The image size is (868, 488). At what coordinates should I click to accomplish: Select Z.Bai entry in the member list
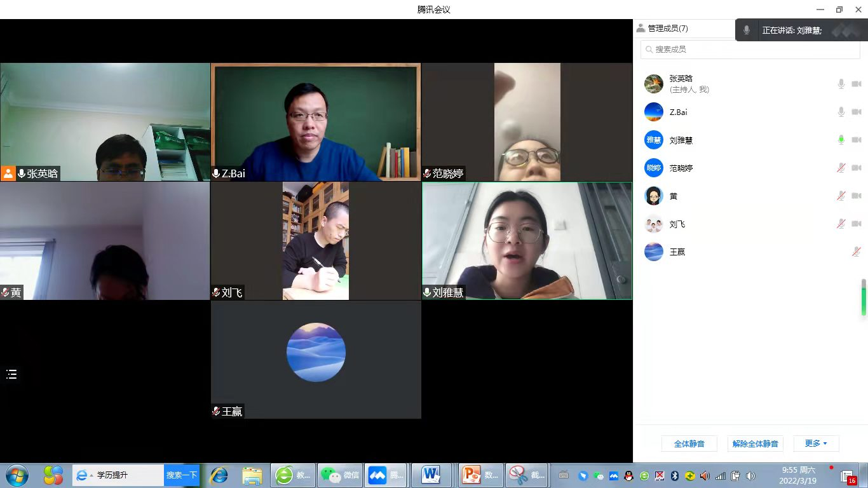click(x=678, y=112)
